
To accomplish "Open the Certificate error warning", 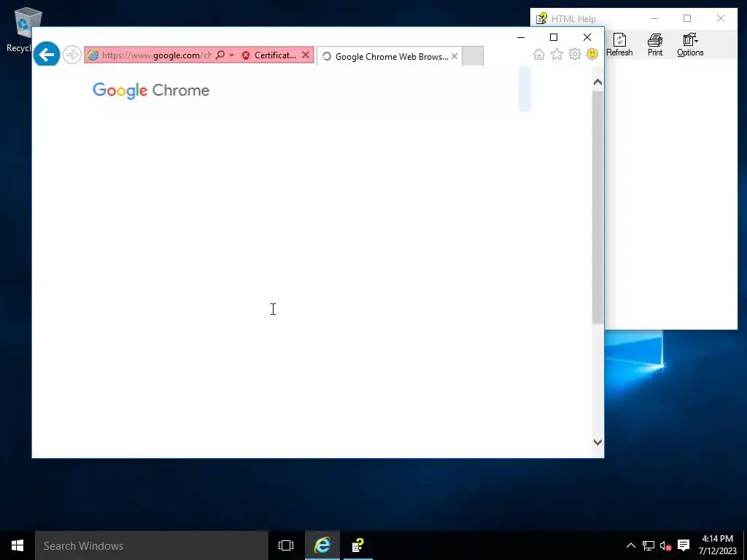I will click(269, 55).
